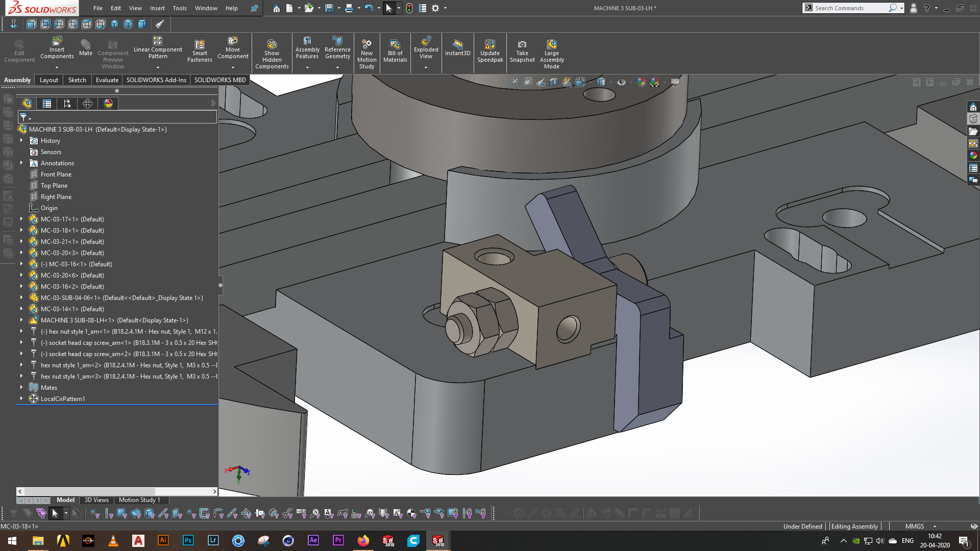Viewport: 980px width, 551px height.
Task: Click the Insert Components tool icon
Action: (x=57, y=40)
